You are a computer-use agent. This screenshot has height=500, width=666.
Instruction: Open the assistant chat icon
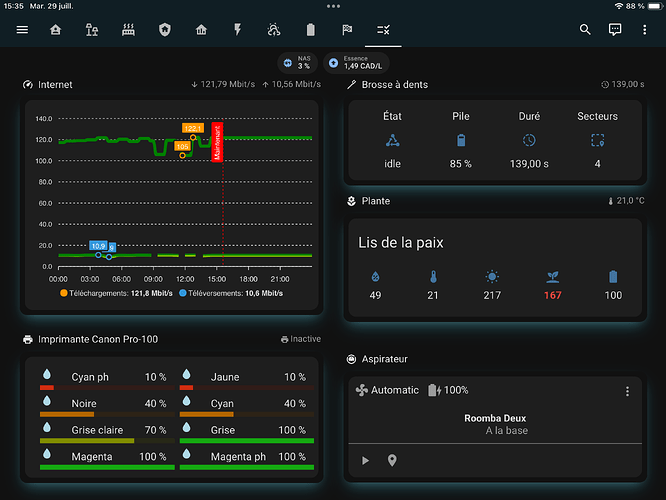615,30
